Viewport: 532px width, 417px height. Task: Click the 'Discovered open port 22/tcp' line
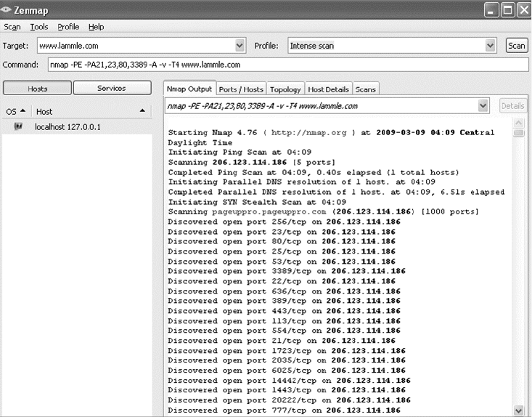(x=282, y=281)
